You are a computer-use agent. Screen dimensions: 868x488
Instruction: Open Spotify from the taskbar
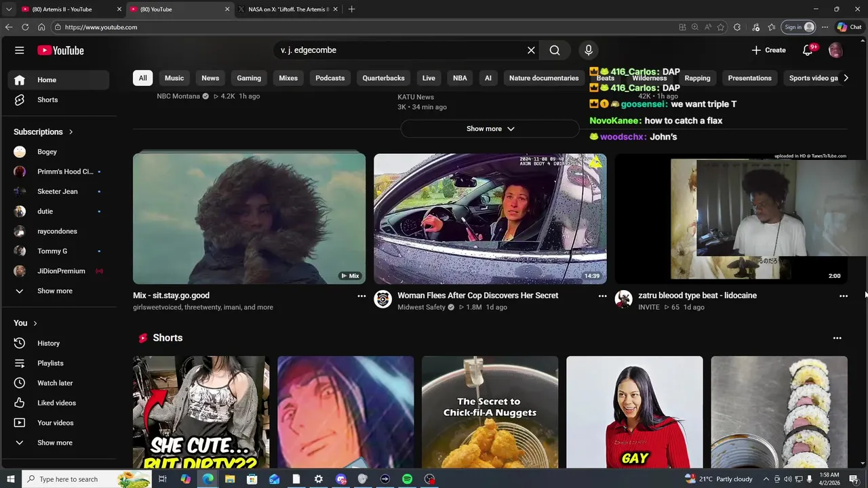[407, 479]
